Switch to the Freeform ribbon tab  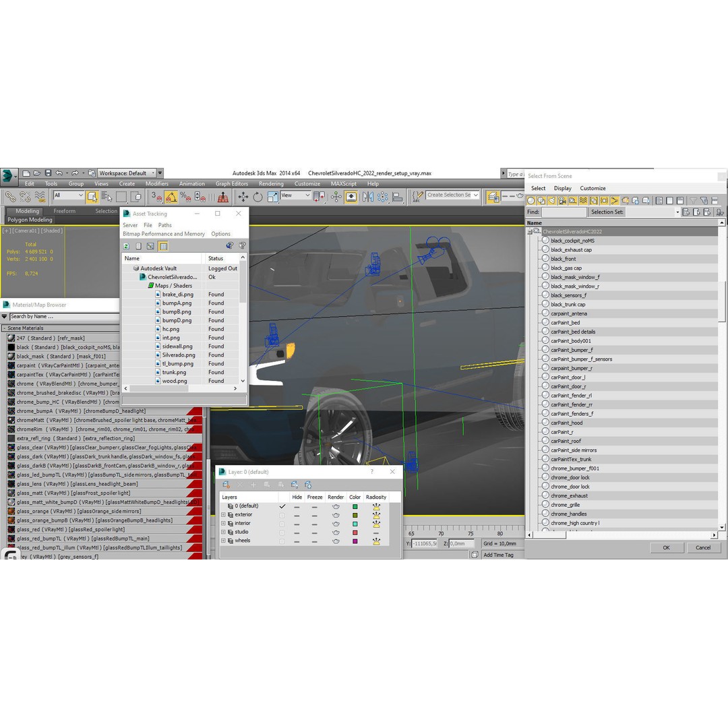pos(64,211)
